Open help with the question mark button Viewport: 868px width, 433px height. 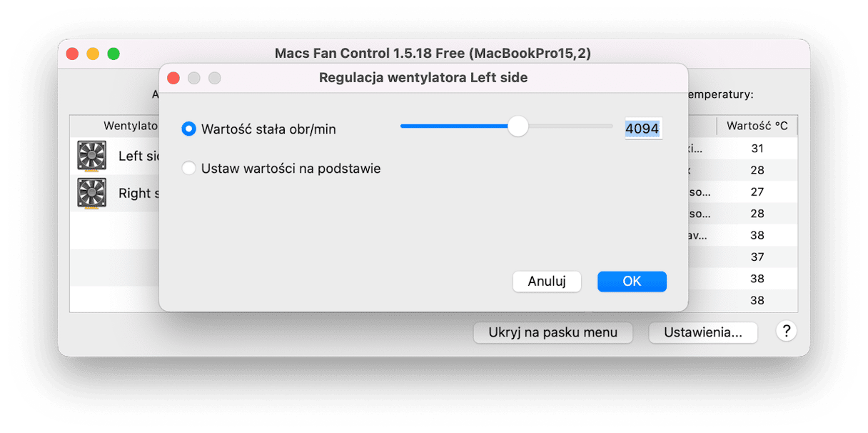(786, 331)
